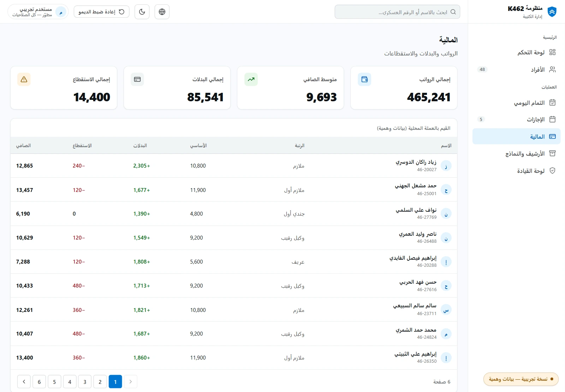The width and height of the screenshot is (565, 392).
Task: Click shield-check icon beside لوحة القيادة
Action: (x=553, y=171)
